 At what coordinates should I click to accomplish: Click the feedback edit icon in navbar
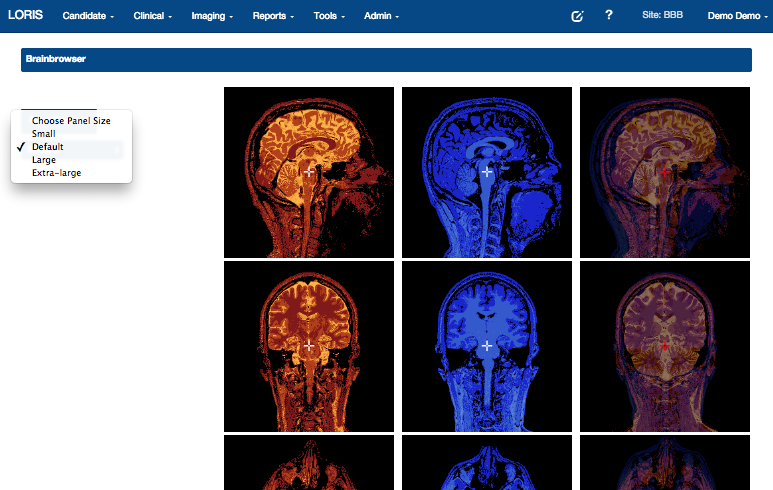577,16
